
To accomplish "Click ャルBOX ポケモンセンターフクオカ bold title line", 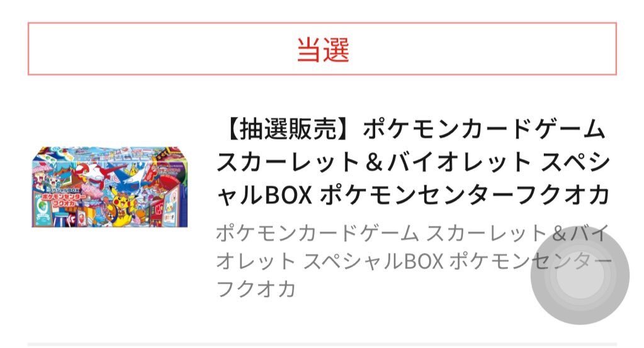I will (412, 194).
